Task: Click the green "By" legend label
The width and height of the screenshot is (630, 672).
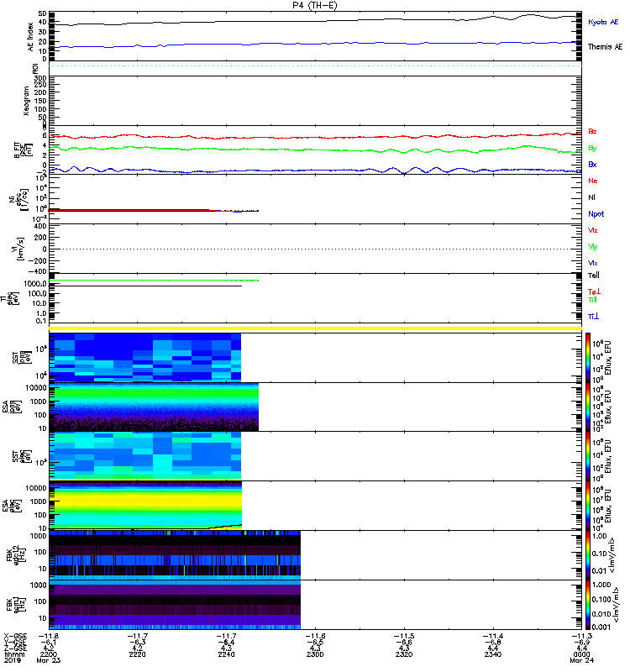Action: [x=592, y=149]
